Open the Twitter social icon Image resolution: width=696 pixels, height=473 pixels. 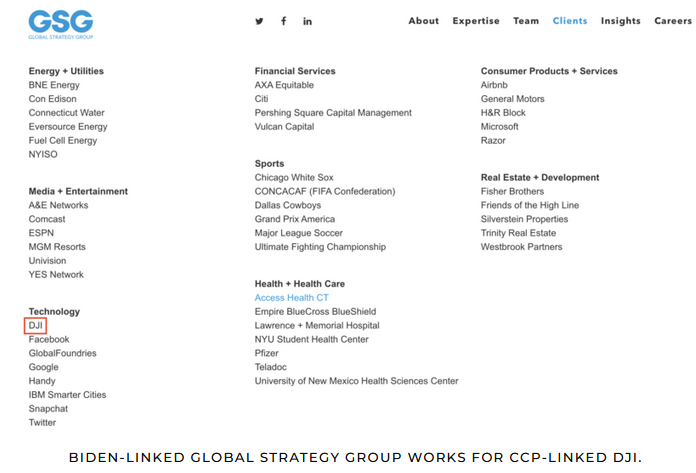click(x=260, y=21)
